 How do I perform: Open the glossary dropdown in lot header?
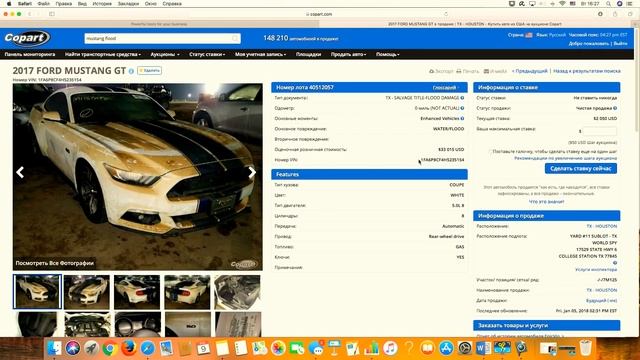(446, 88)
